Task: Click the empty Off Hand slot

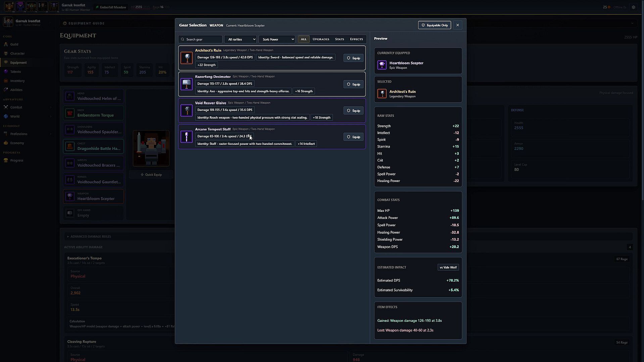Action: click(x=93, y=213)
